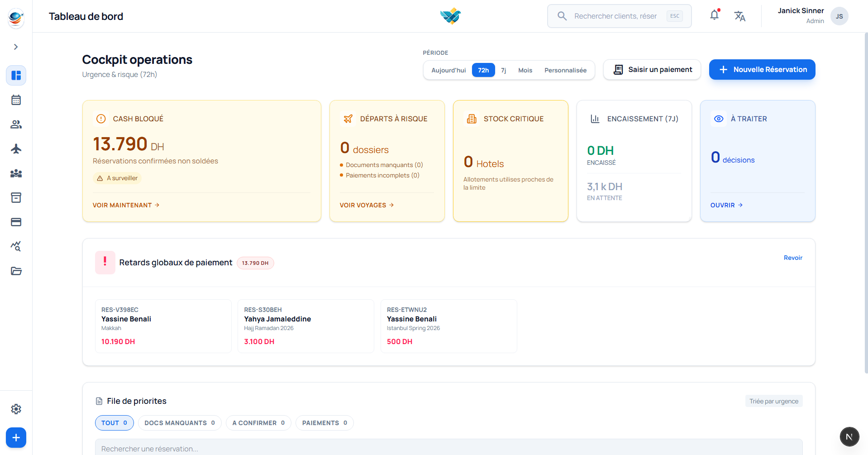The height and width of the screenshot is (455, 868).
Task: Select the DOCS MANQUANTS filter tab
Action: [179, 423]
